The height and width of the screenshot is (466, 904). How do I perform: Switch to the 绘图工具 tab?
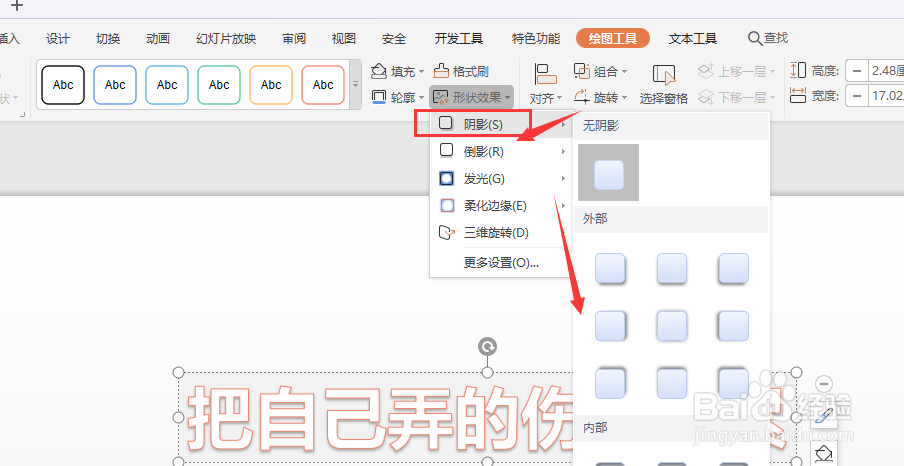pos(613,39)
